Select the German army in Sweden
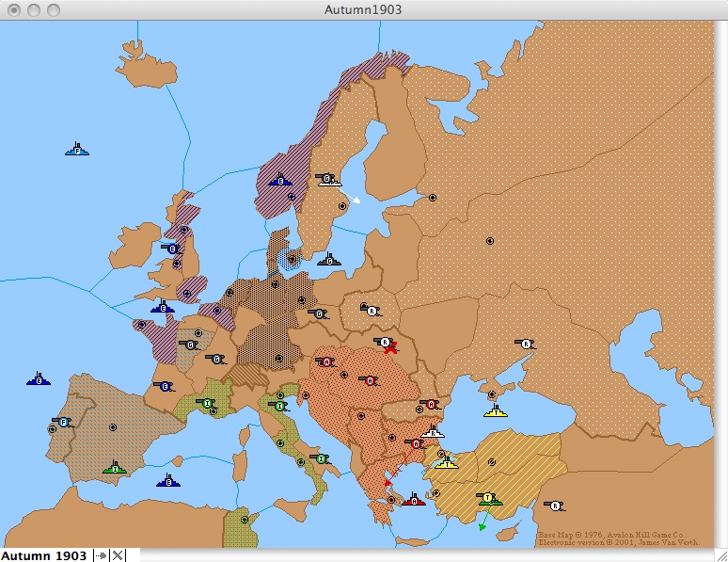The width and height of the screenshot is (728, 562). 328,180
